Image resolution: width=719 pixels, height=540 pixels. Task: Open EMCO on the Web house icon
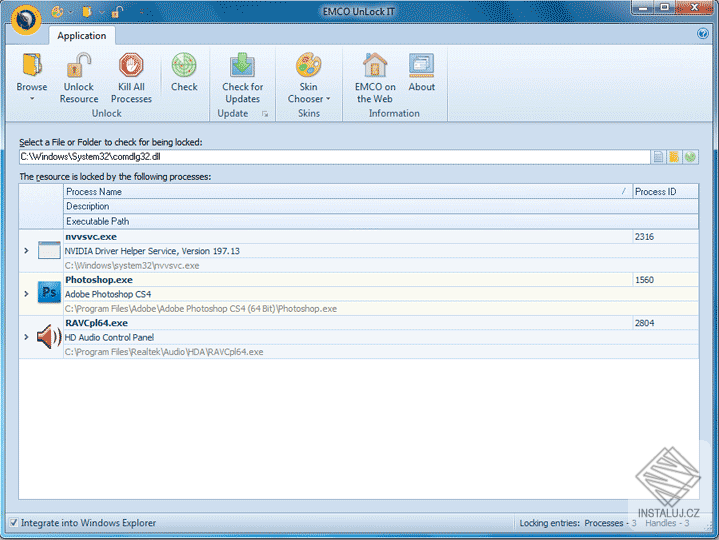tap(375, 65)
